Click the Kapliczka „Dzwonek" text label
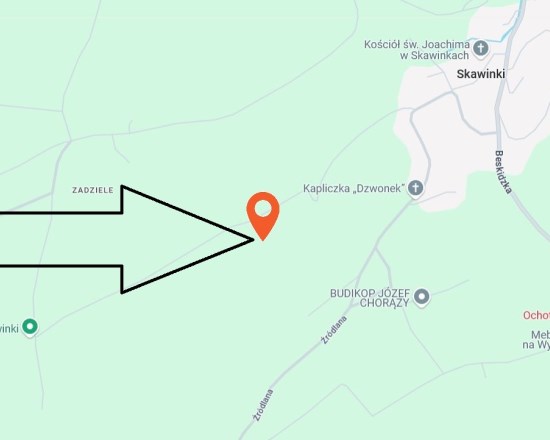This screenshot has width=550, height=440. [354, 188]
